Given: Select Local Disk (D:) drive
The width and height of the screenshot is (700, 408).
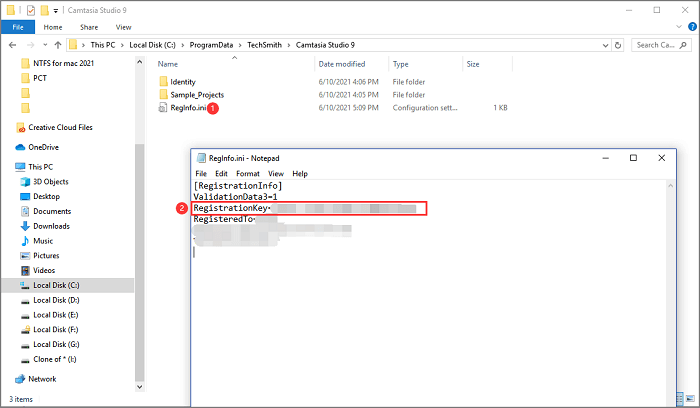Looking at the screenshot, I should coord(56,300).
